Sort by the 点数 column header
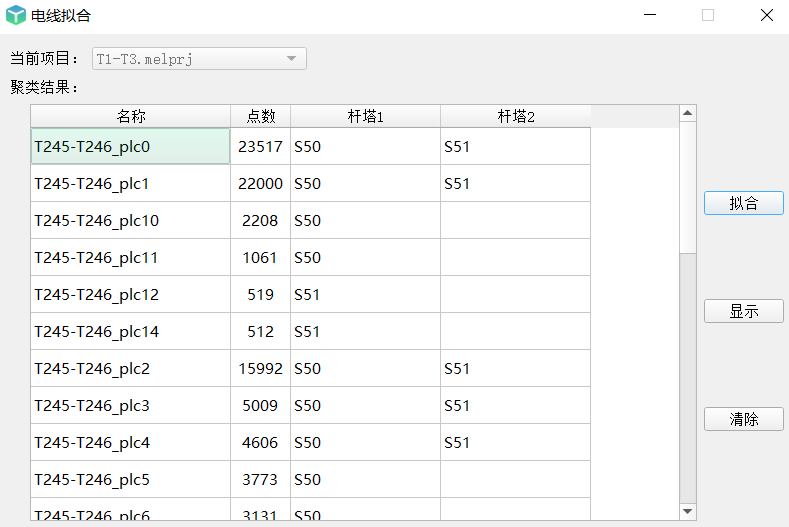 pos(261,116)
